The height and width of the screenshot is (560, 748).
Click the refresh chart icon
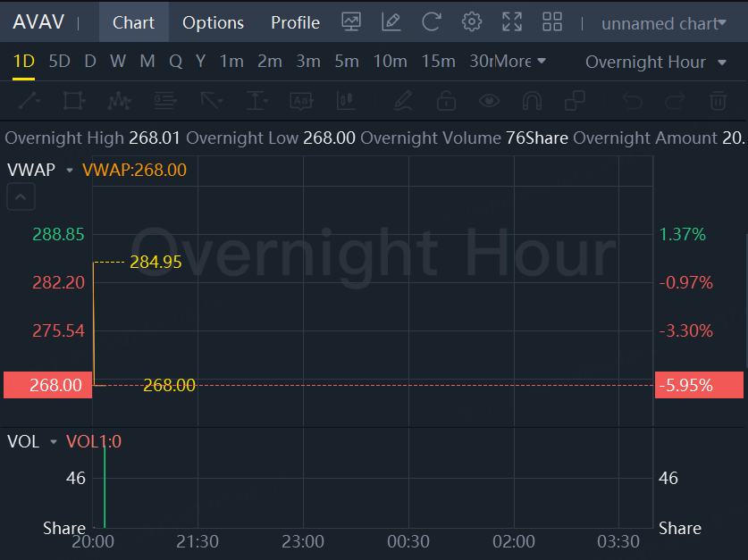pyautogui.click(x=432, y=22)
